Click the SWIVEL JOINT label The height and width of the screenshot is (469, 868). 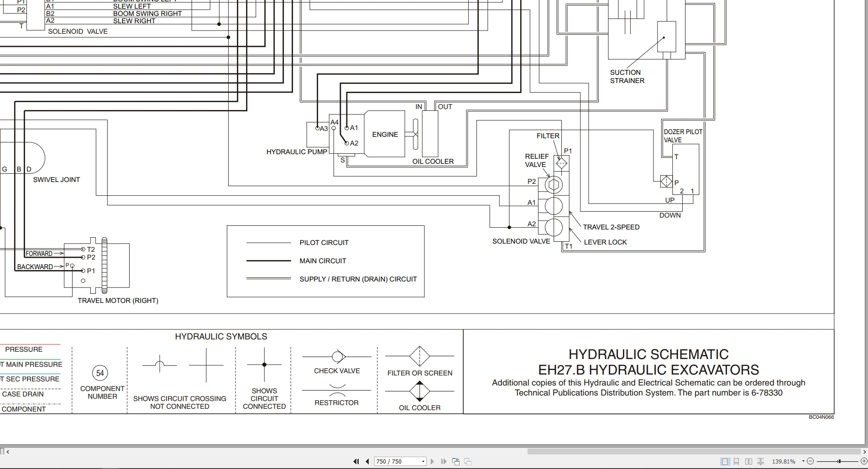pos(57,180)
